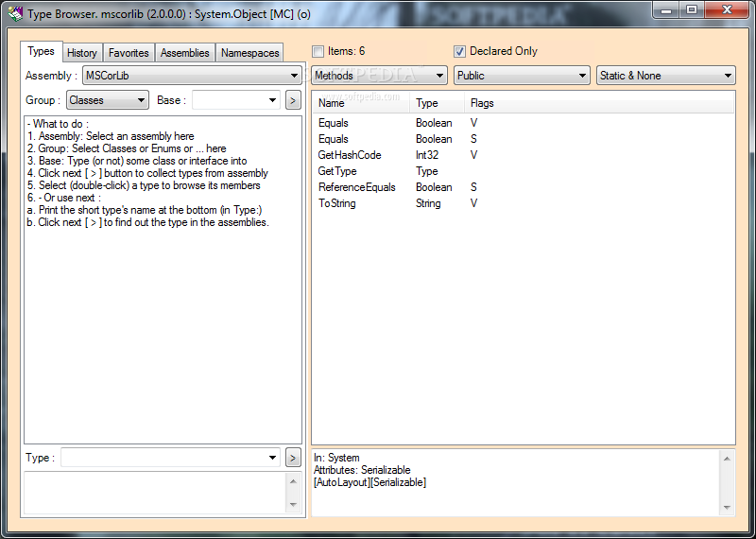Image resolution: width=756 pixels, height=539 pixels.
Task: Expand the Group Classes dropdown
Action: coord(108,100)
